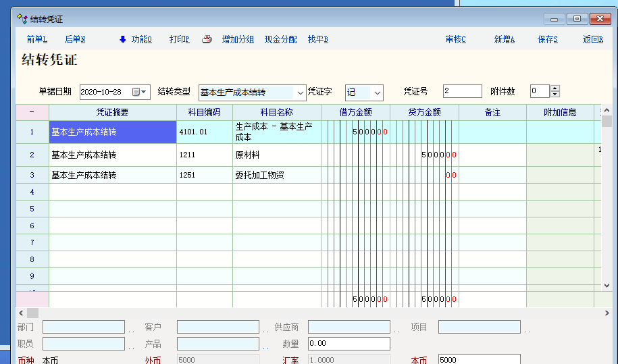
Task: Expand the 结转类型 dropdown
Action: (301, 93)
